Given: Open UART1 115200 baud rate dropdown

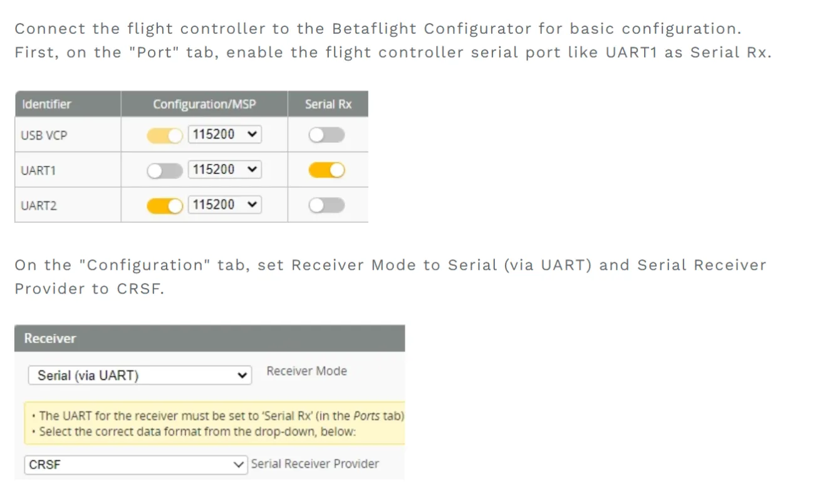Looking at the screenshot, I should [225, 170].
